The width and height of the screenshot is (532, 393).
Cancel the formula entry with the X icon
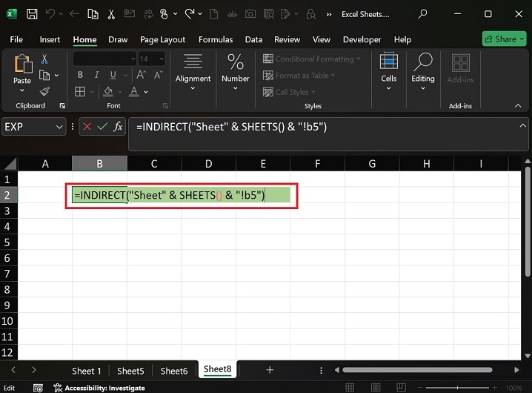[x=86, y=127]
